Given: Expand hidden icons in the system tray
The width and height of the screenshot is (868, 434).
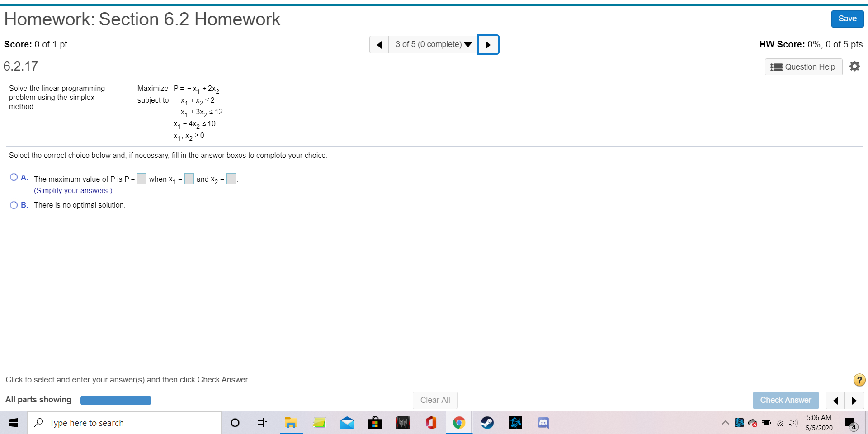Looking at the screenshot, I should point(725,423).
